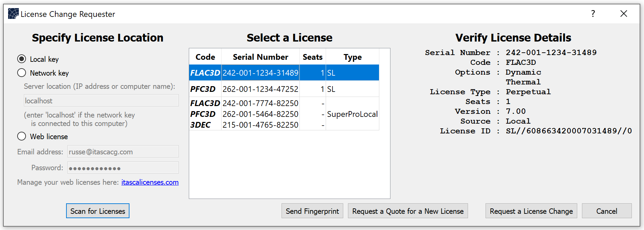This screenshot has height=230, width=644.
Task: Select the Web license radio option
Action: [x=22, y=136]
